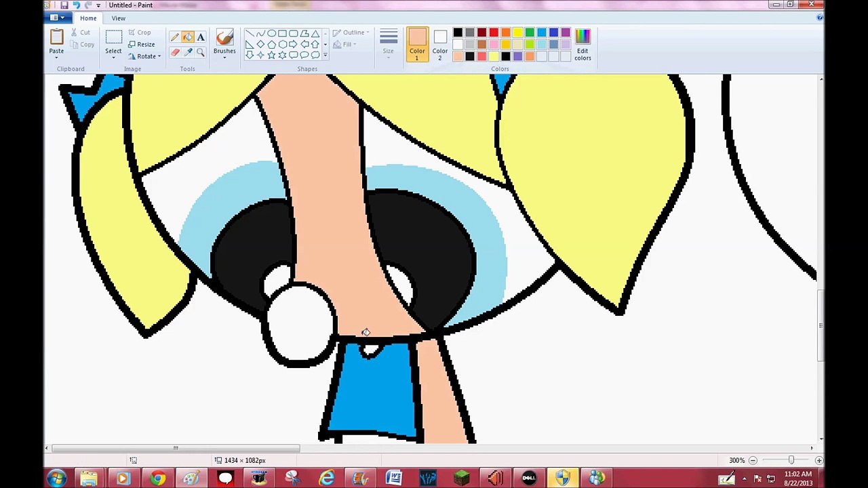Viewport: 868px width, 488px height.
Task: Expand the Select options arrow
Action: [113, 56]
